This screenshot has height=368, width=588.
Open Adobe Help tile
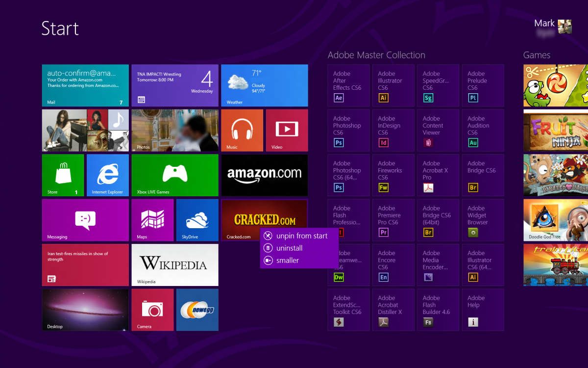tap(483, 310)
